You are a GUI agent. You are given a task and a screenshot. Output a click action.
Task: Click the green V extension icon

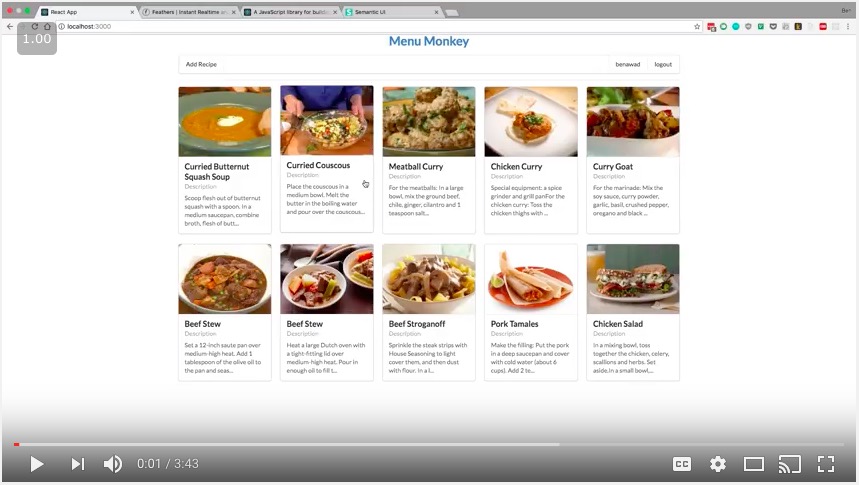pos(760,26)
